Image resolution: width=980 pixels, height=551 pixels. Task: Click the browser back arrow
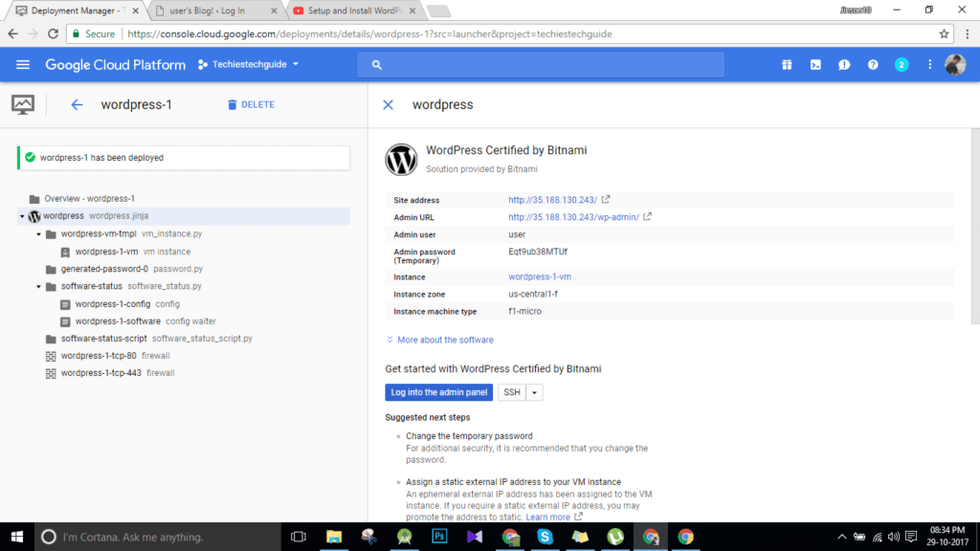(13, 33)
